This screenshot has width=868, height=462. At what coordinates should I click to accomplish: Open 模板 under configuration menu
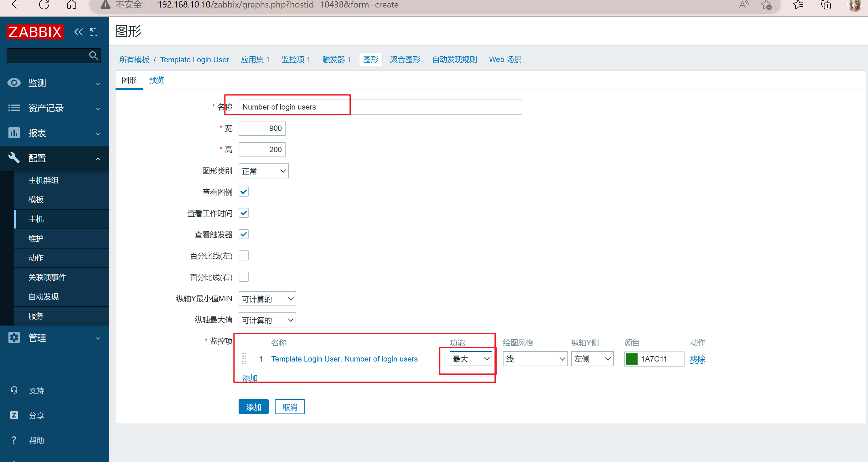(x=61, y=199)
